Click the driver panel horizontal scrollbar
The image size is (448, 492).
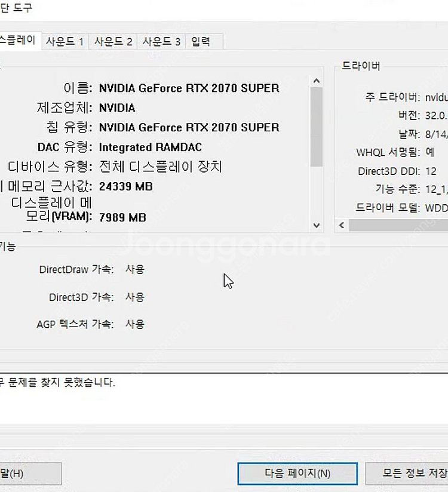pos(398,225)
